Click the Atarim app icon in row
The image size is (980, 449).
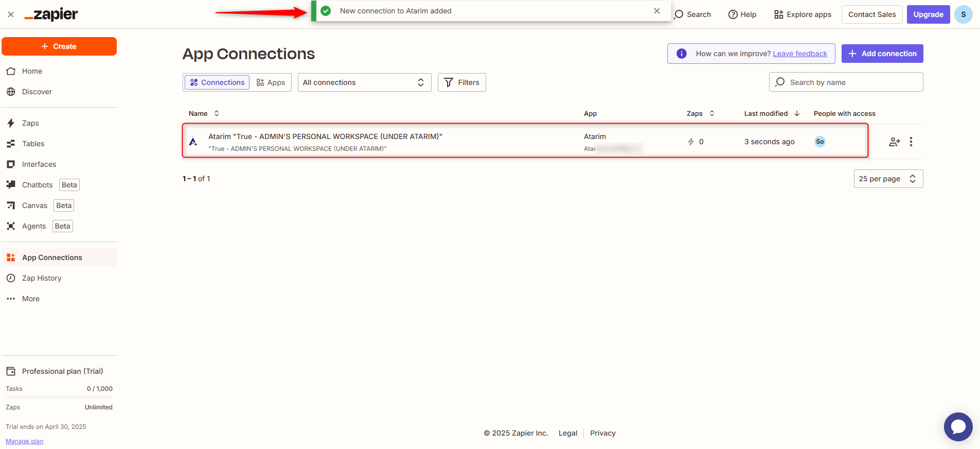[193, 142]
